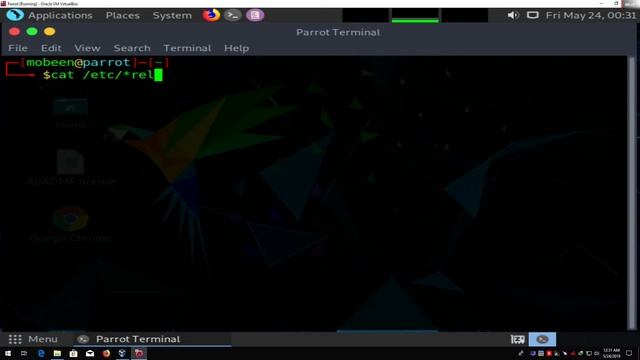Open the volume control speaker icon
Image resolution: width=640 pixels, height=360 pixels.
coord(513,15)
